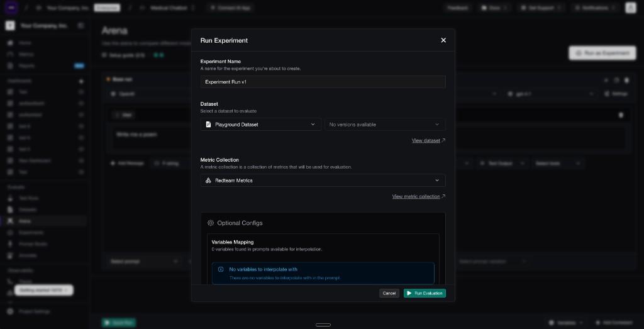Click the info icon in the variables alert
644x329 pixels.
pos(221,269)
